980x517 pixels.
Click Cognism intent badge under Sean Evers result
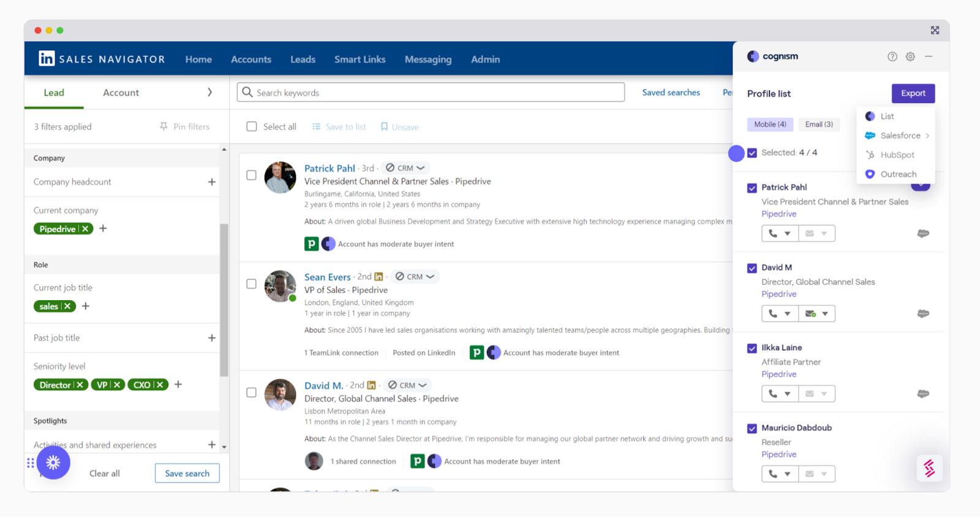tap(494, 353)
